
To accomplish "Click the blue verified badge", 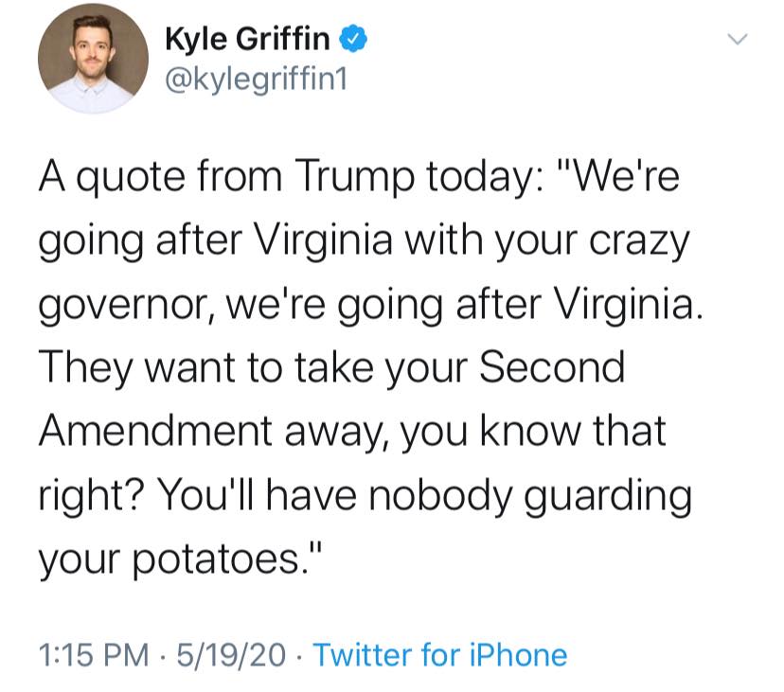I will point(354,38).
